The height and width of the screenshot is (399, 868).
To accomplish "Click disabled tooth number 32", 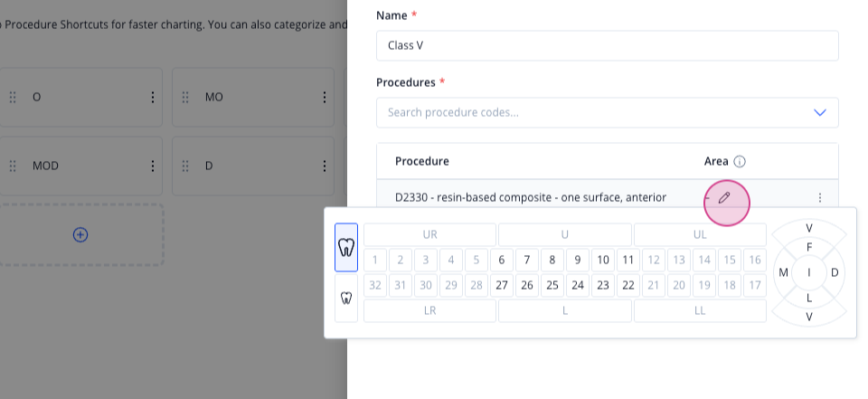I will coord(375,285).
